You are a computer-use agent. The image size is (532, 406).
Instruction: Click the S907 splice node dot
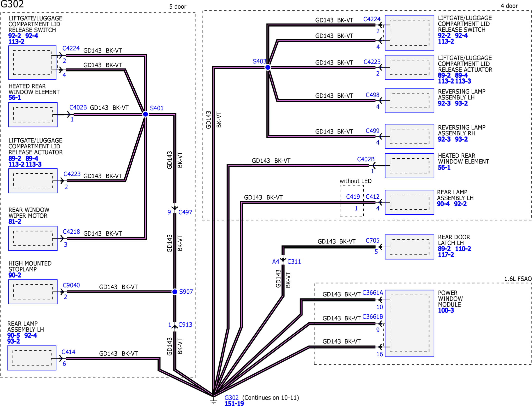point(175,292)
